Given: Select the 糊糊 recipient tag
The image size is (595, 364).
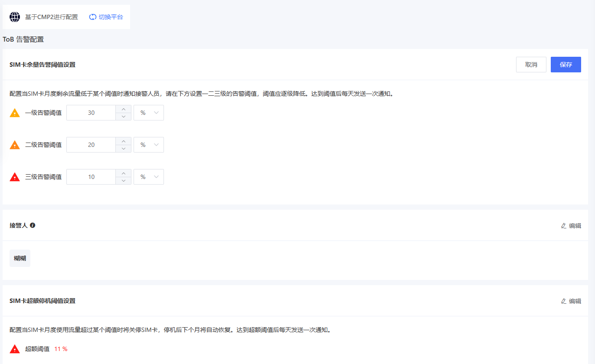Looking at the screenshot, I should (x=20, y=258).
